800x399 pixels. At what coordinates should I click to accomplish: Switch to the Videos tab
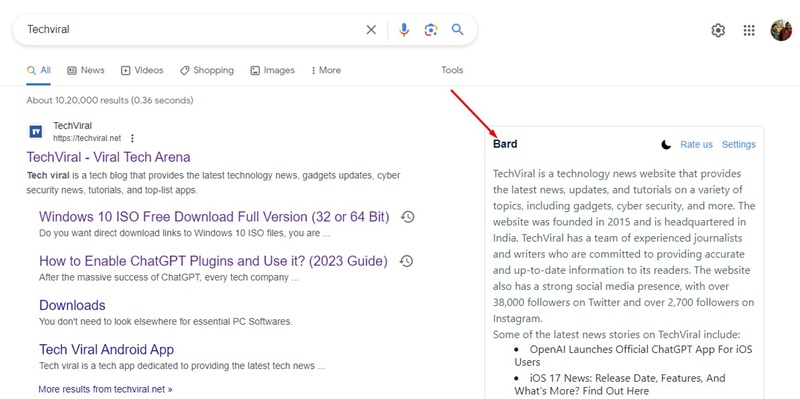[142, 70]
